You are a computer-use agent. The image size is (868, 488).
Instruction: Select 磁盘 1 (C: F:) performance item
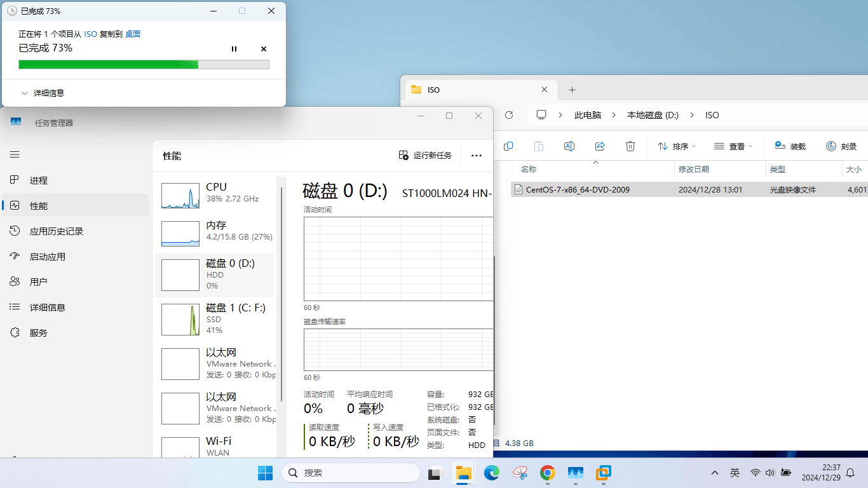pyautogui.click(x=215, y=319)
